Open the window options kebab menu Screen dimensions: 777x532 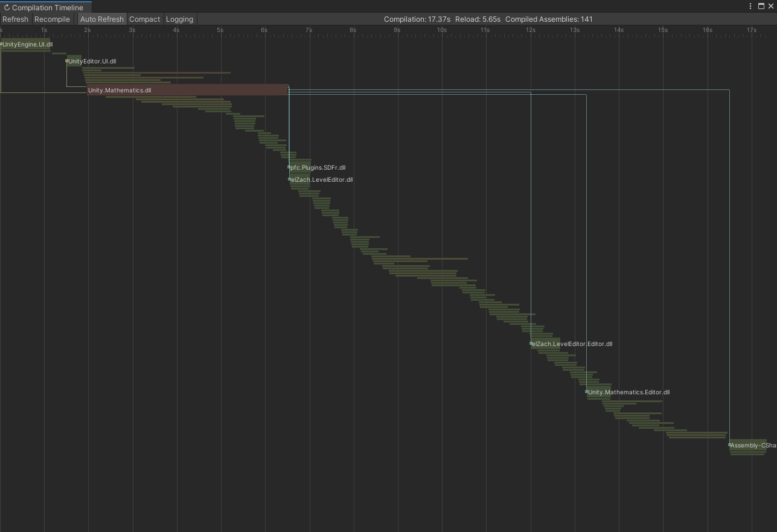click(750, 6)
